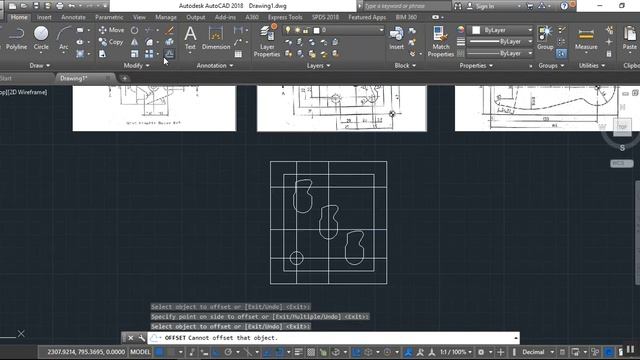Open the Layer Properties manager
The height and width of the screenshot is (360, 640).
point(267,41)
